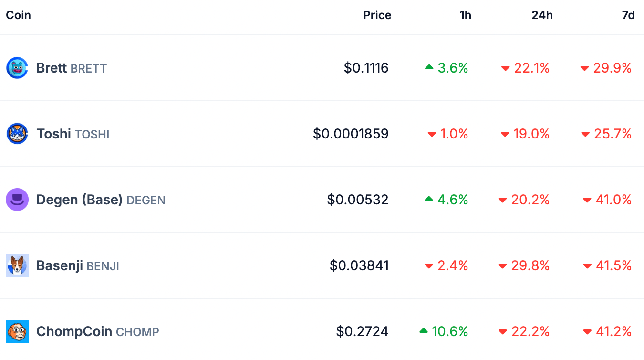Click the green up arrow beside 3.6%
This screenshot has height=360, width=644.
click(x=430, y=68)
